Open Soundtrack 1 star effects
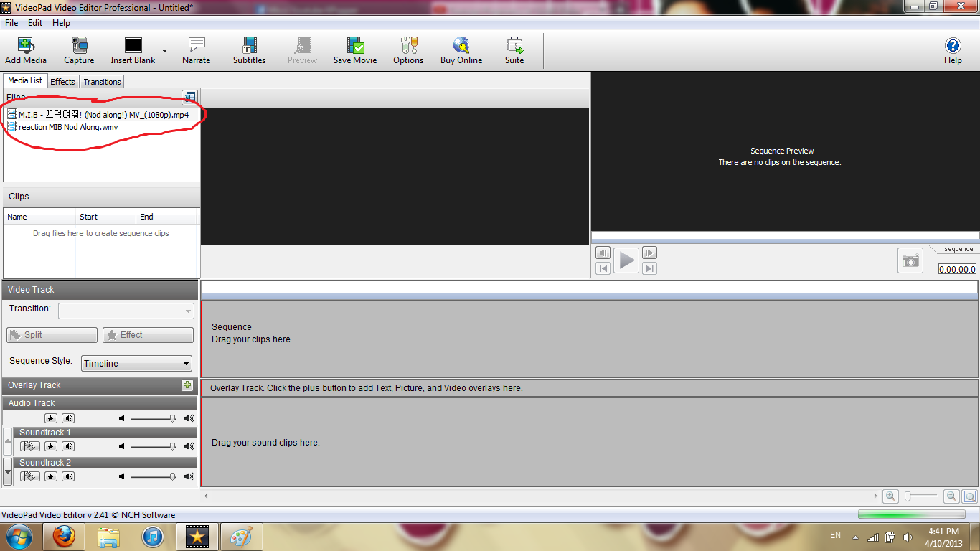Image resolution: width=980 pixels, height=551 pixels. (50, 446)
